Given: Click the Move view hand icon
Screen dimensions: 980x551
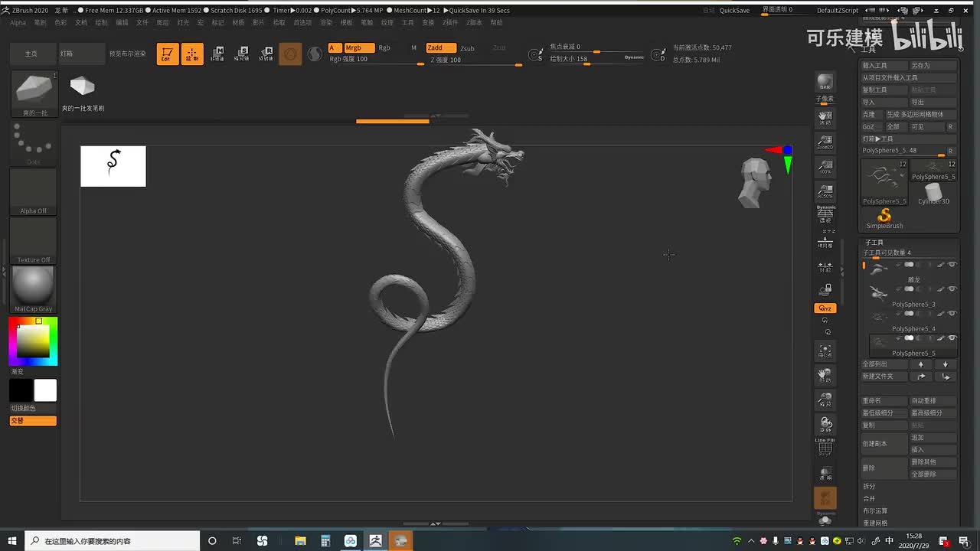Looking at the screenshot, I should 825,376.
